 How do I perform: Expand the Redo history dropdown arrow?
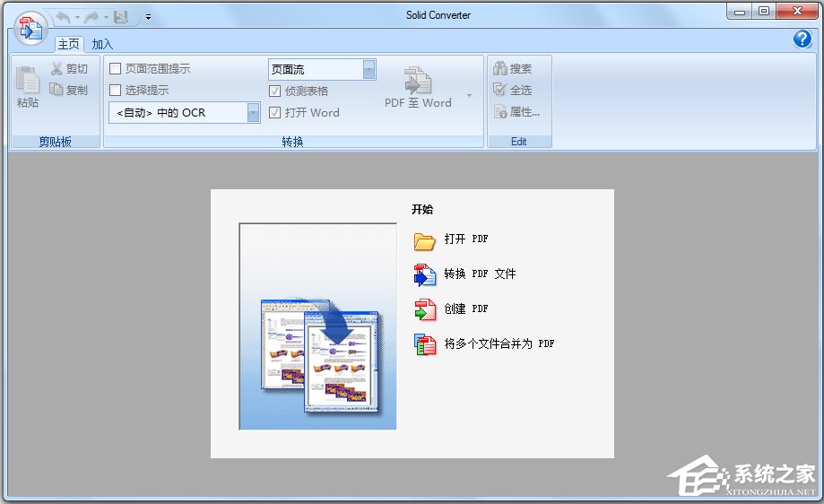point(106,17)
